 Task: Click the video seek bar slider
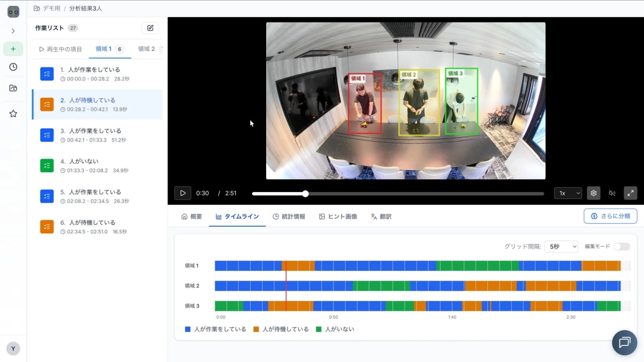coord(305,193)
